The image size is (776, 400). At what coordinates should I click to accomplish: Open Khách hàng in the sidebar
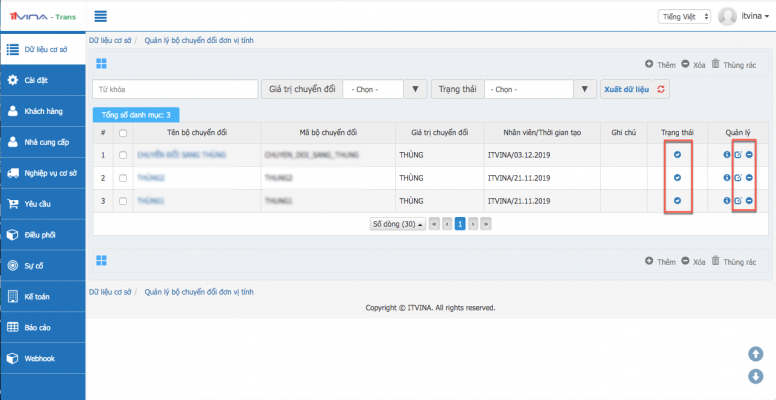click(x=43, y=111)
